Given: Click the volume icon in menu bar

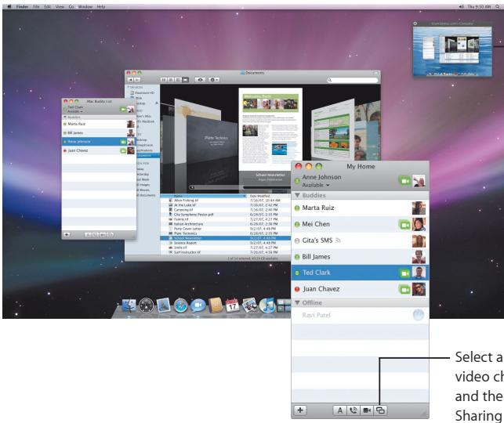Looking at the screenshot, I should coord(461,6).
